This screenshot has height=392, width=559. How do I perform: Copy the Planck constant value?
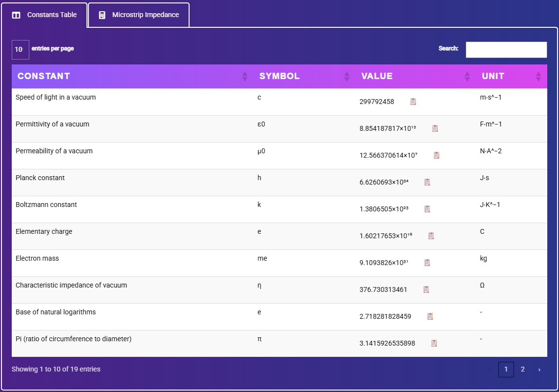pyautogui.click(x=427, y=182)
